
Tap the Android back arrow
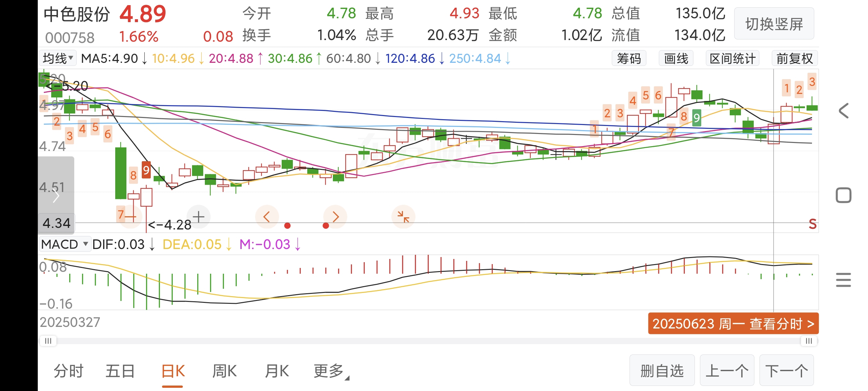[x=843, y=111]
